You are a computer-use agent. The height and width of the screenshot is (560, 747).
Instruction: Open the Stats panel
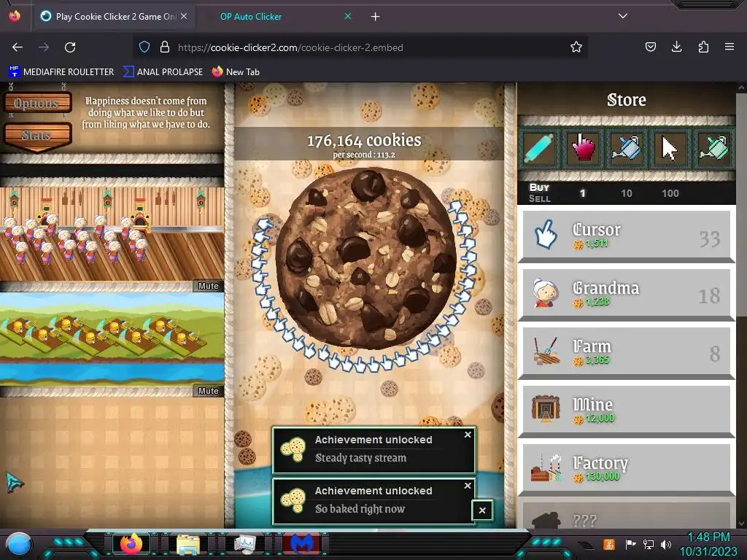36,136
